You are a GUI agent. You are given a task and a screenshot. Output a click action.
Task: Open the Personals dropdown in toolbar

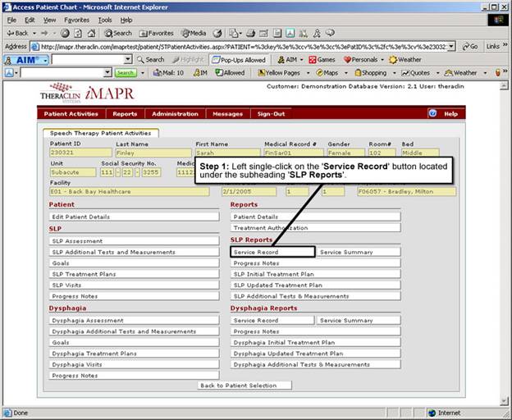pyautogui.click(x=363, y=60)
